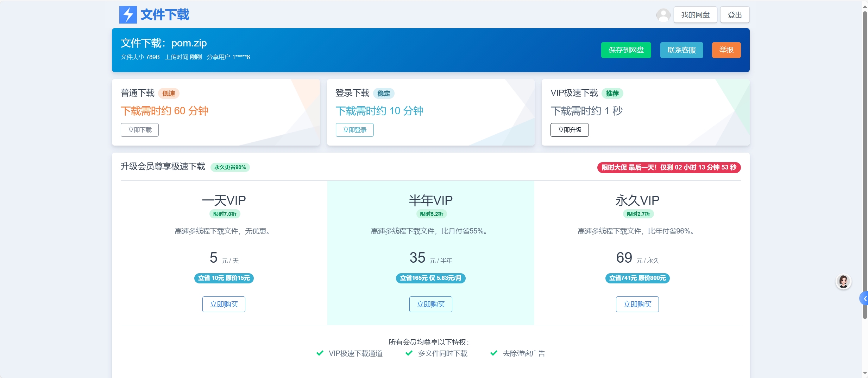The height and width of the screenshot is (378, 868).
Task: Contact support via 联系客服 button
Action: click(681, 50)
